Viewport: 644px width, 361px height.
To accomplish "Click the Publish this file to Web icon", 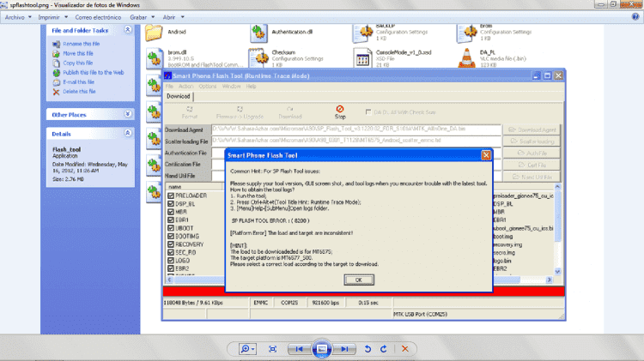I will [x=57, y=73].
